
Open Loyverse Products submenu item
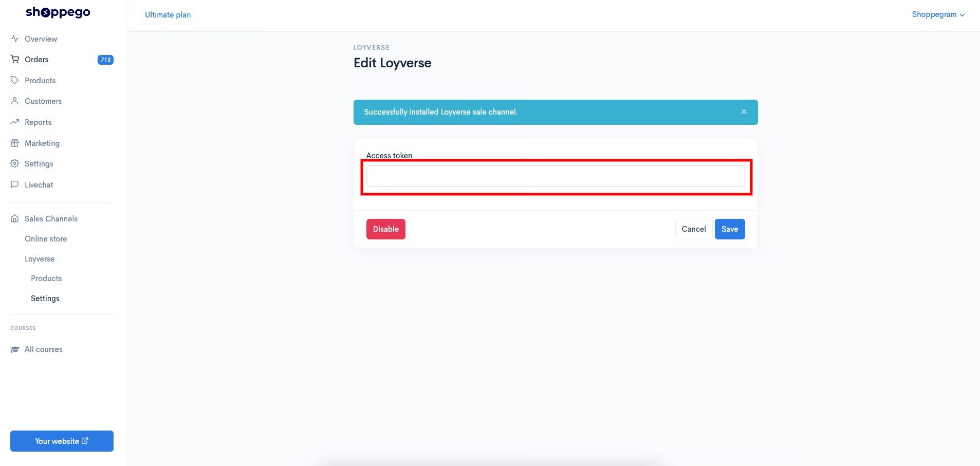click(x=46, y=278)
